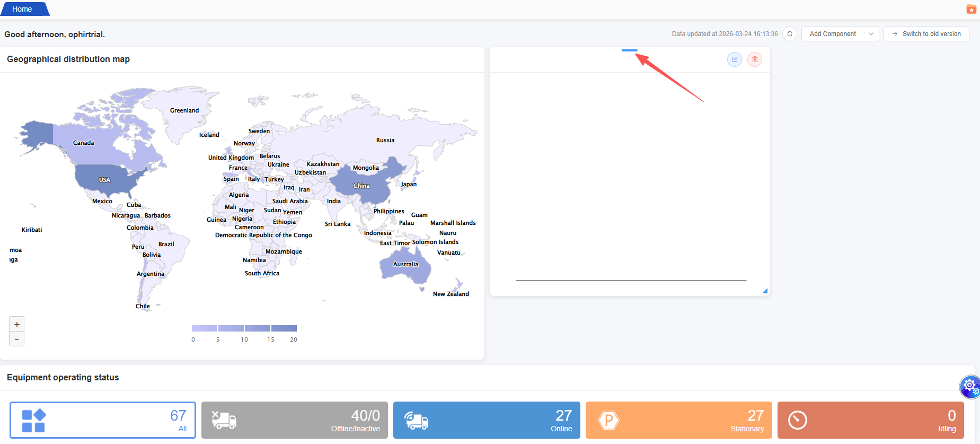Screen dimensions: 980x444
Task: Click the component resize corner handle
Action: (765, 291)
